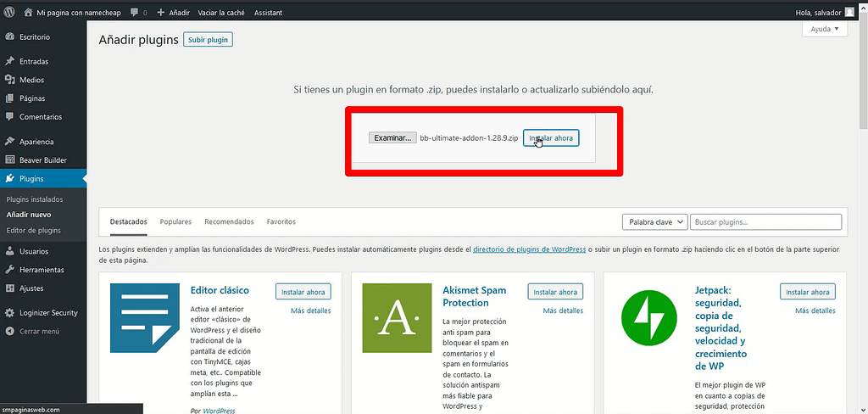This screenshot has height=414, width=868.
Task: Click the Herramientas wrench icon
Action: click(9, 270)
